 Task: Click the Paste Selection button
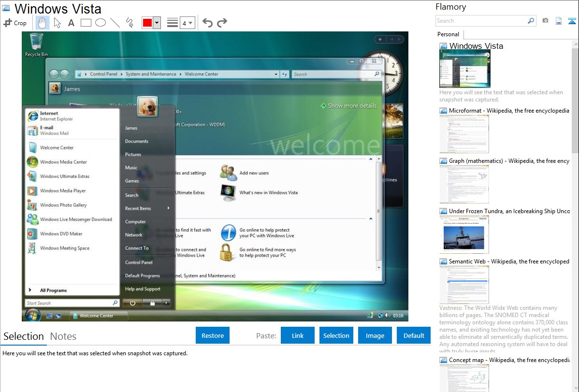pos(336,335)
